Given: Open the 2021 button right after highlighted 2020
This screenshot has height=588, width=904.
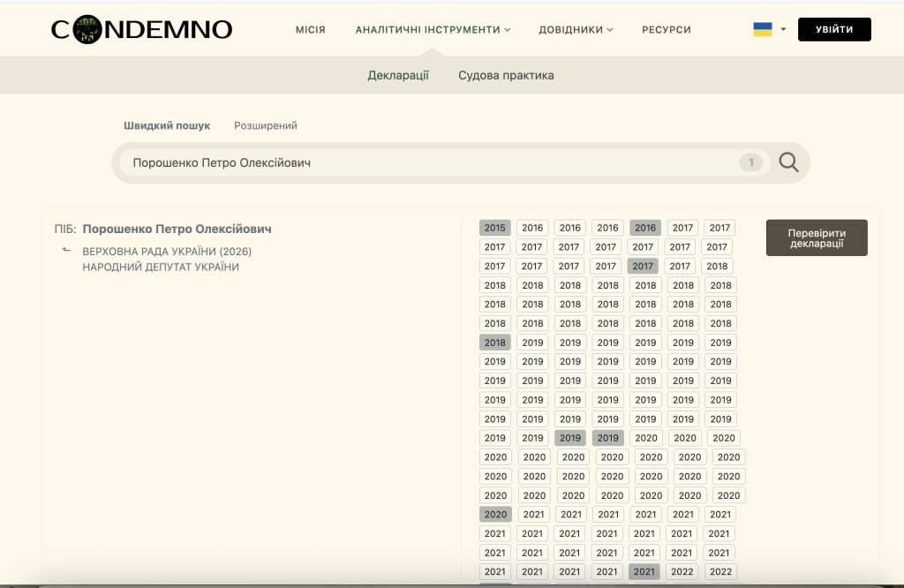Looking at the screenshot, I should (533, 514).
